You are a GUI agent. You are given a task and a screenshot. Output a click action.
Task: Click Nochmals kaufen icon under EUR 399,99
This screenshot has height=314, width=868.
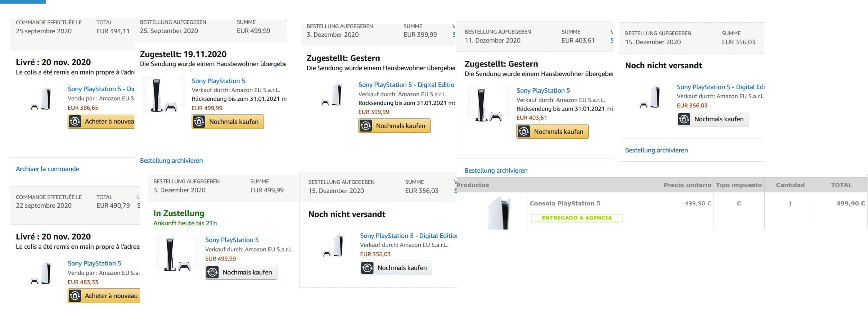tap(366, 126)
